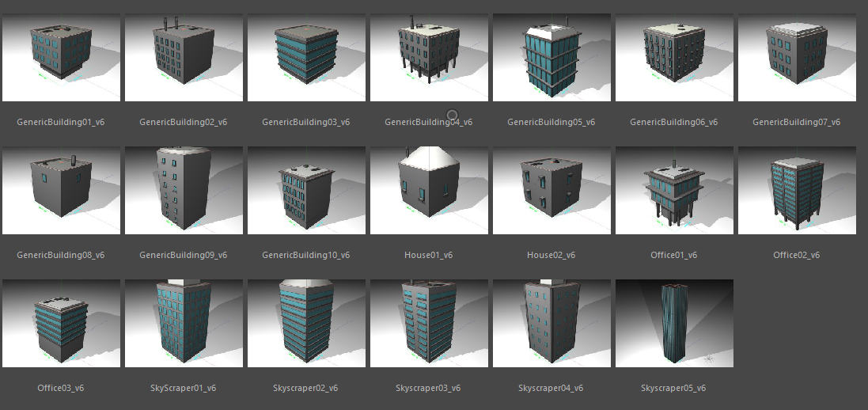
Task: Click the House01_v6 label text
Action: 429,255
